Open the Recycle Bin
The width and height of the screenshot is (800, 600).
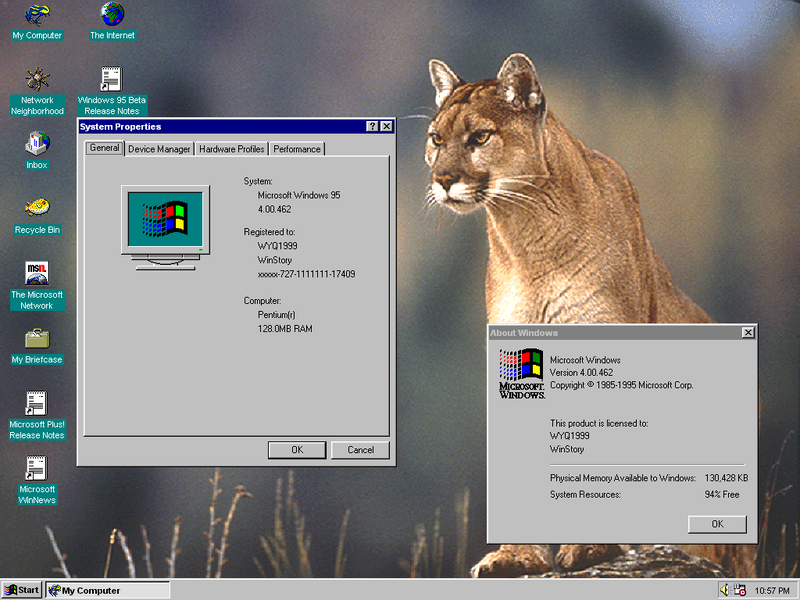[37, 210]
